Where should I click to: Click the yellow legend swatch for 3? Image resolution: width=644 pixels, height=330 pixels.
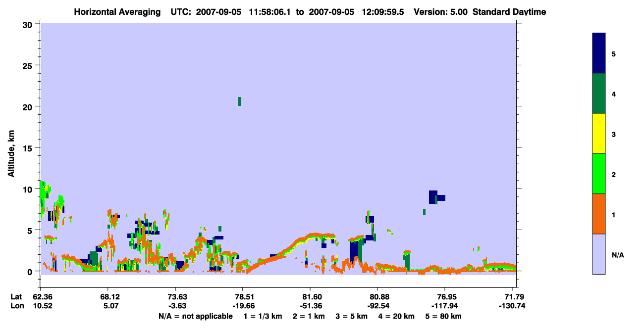click(x=599, y=134)
